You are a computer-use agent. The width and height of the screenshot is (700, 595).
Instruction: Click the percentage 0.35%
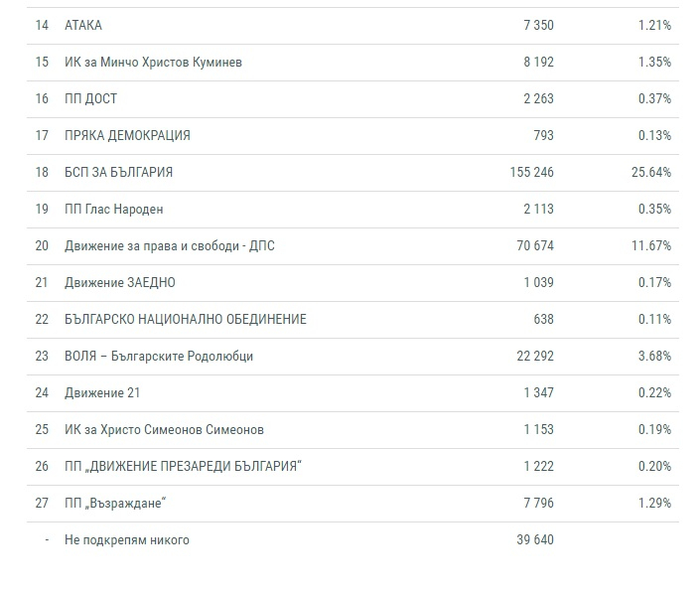654,209
